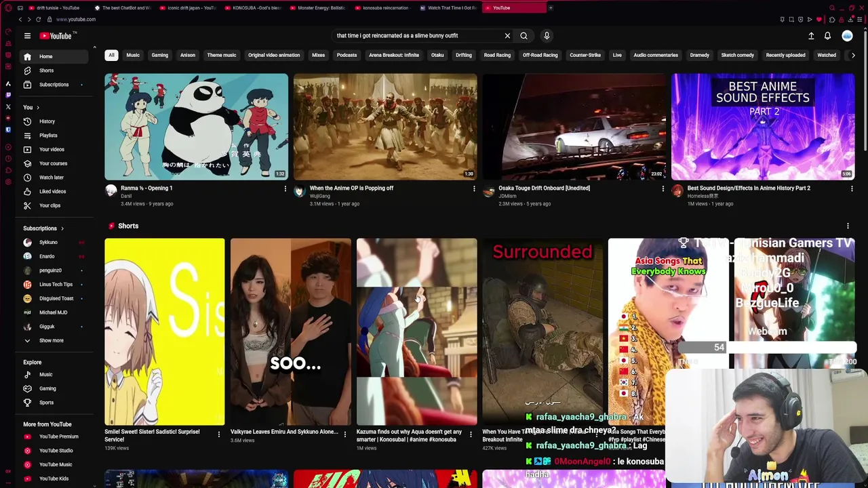Start voice search with the microphone
This screenshot has height=488, width=868.
coord(547,36)
